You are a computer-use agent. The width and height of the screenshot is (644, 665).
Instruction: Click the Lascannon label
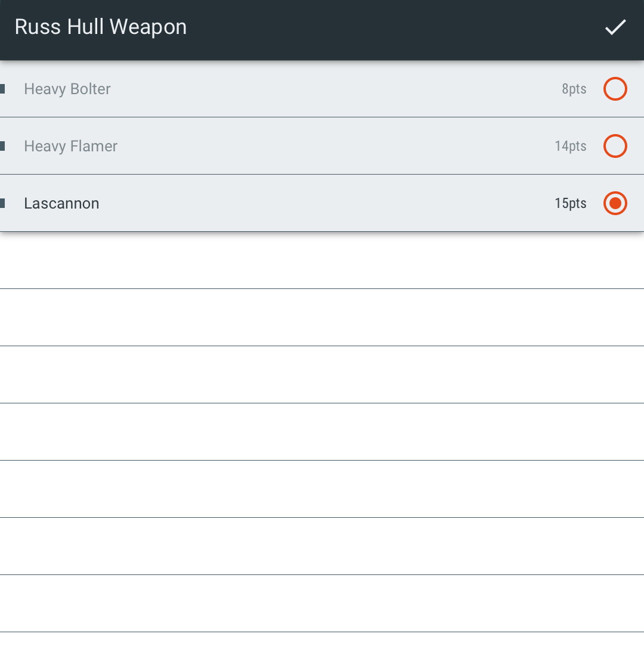[61, 204]
